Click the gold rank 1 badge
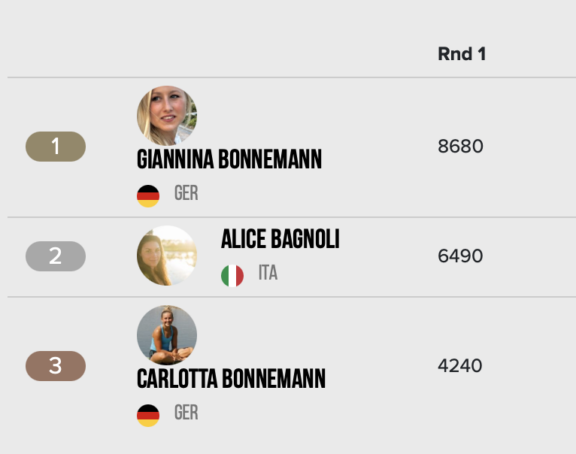The image size is (576, 454). click(55, 146)
